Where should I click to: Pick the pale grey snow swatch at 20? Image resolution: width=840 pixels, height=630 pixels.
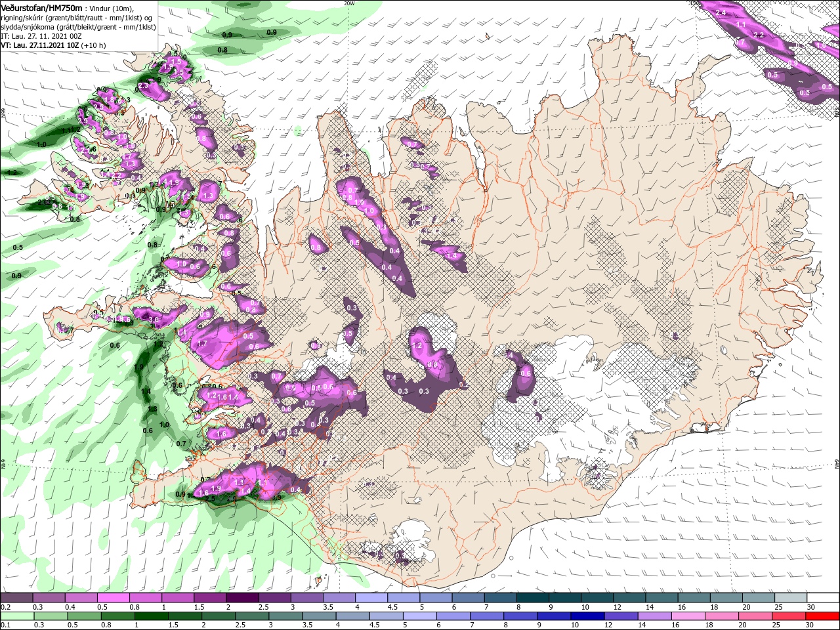tap(758, 598)
